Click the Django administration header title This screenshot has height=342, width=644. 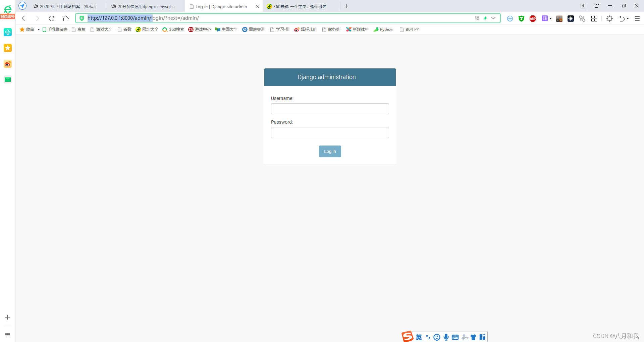[x=327, y=77]
